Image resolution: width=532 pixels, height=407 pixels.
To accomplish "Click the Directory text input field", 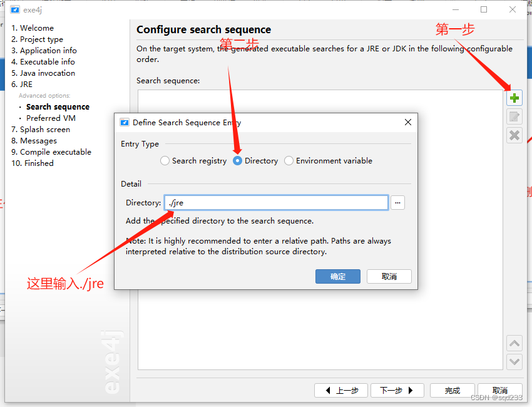I will (276, 203).
